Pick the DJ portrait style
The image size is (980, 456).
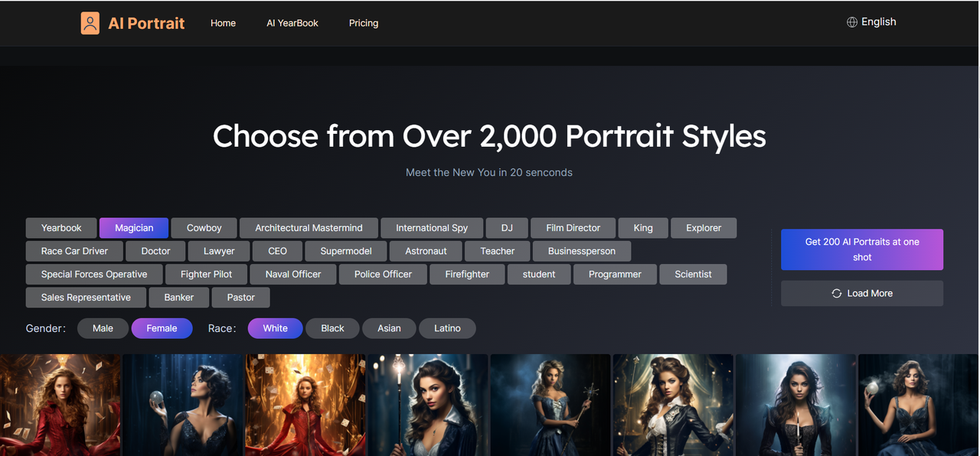[x=507, y=228]
